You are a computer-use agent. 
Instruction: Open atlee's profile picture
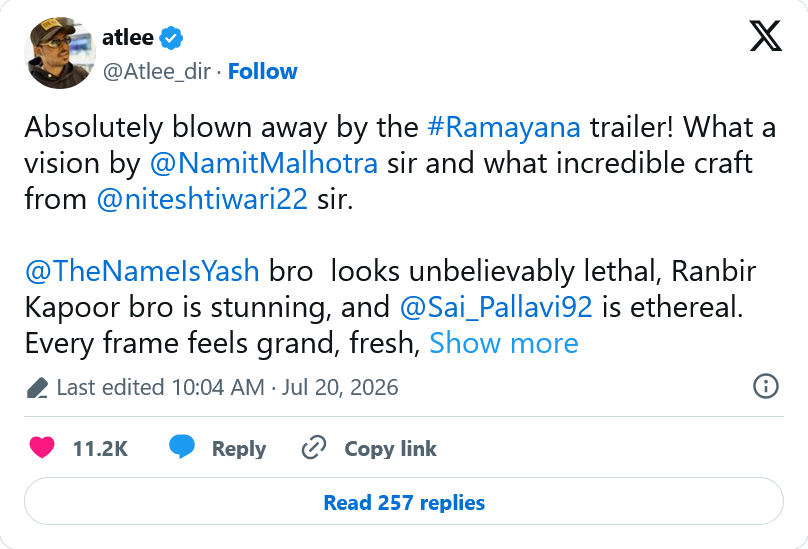(60, 53)
